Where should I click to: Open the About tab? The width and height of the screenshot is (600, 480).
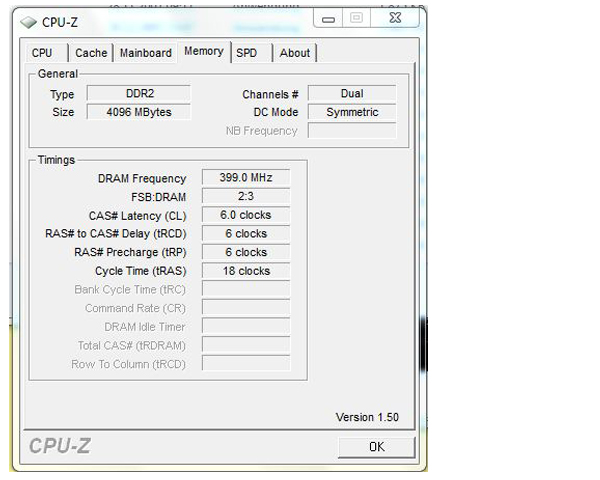pyautogui.click(x=295, y=53)
